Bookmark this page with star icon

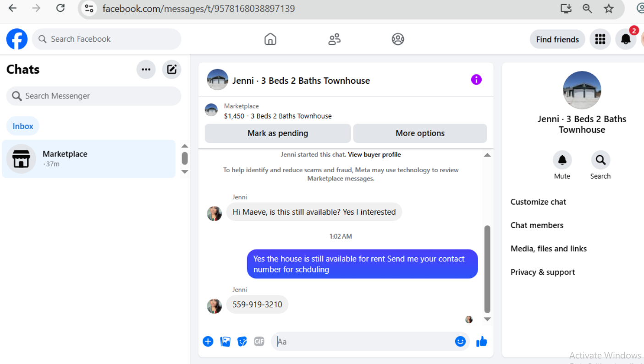[609, 9]
